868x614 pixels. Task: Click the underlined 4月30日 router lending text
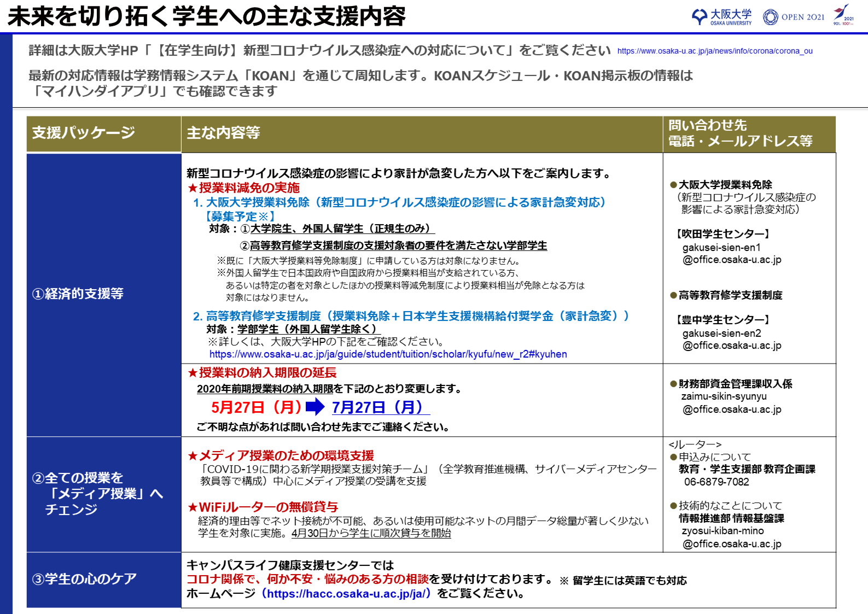point(371,533)
